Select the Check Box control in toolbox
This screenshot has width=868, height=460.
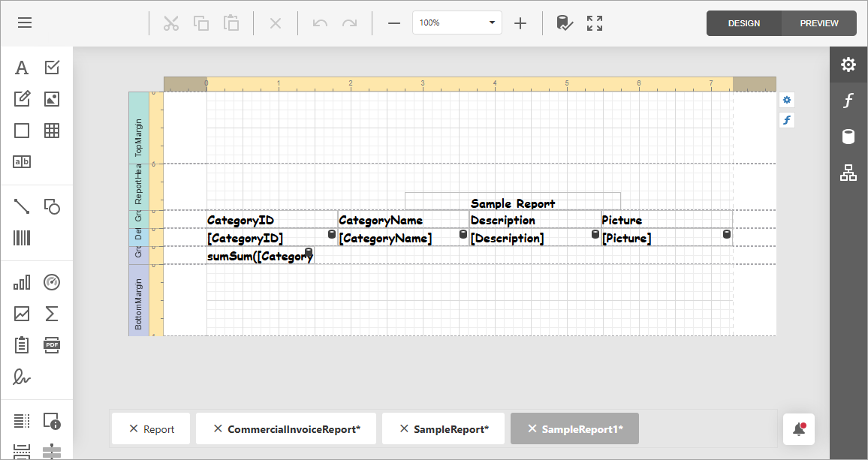pos(52,68)
